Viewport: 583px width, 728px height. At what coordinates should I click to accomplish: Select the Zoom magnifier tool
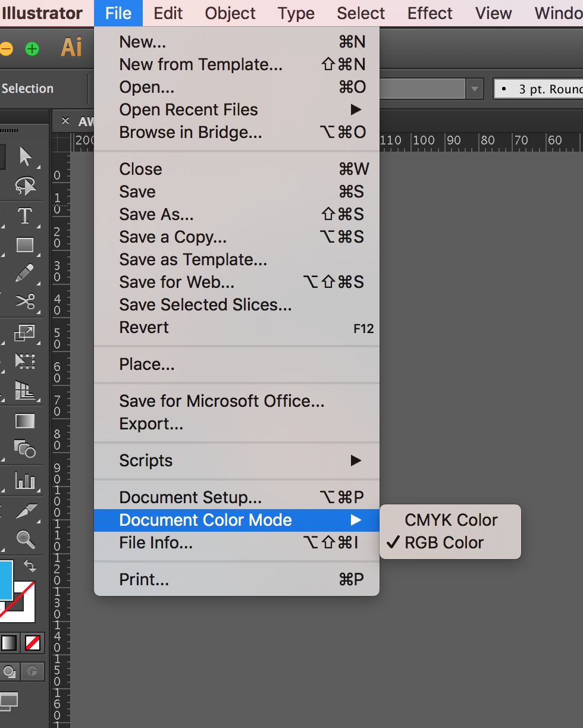pos(25,539)
